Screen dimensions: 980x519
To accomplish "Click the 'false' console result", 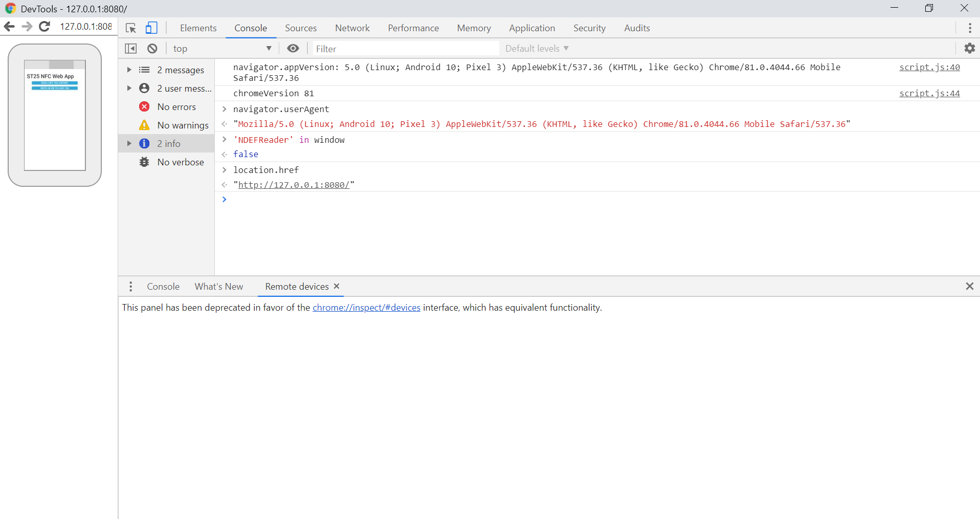I will click(246, 155).
